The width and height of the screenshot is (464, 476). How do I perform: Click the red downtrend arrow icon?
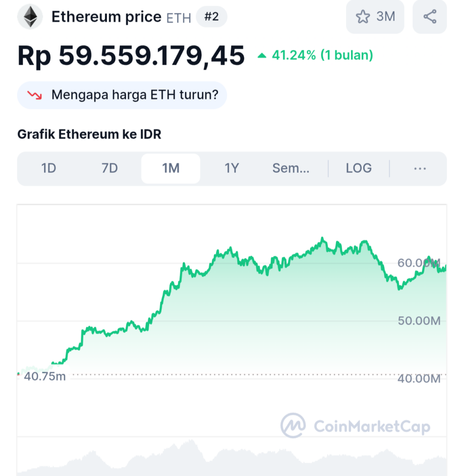pos(34,95)
